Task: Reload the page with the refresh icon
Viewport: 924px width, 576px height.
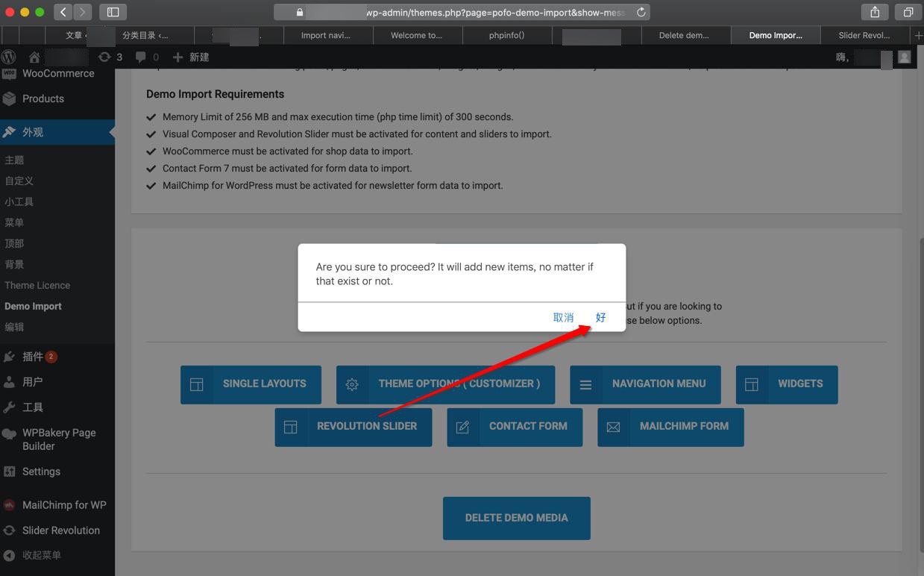Action: pyautogui.click(x=641, y=12)
